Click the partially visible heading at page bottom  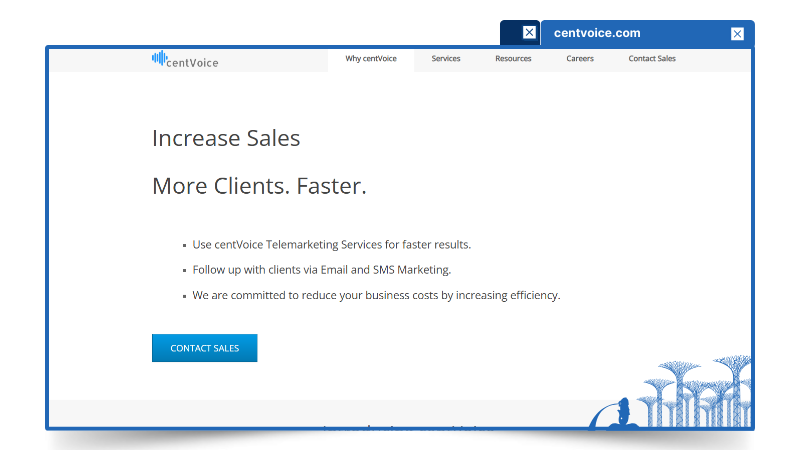408,427
